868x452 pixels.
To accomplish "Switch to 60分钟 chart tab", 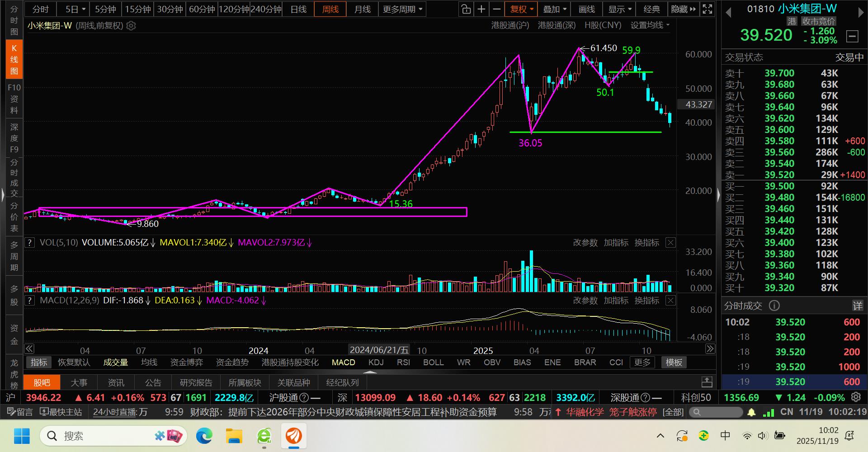I will coord(202,9).
